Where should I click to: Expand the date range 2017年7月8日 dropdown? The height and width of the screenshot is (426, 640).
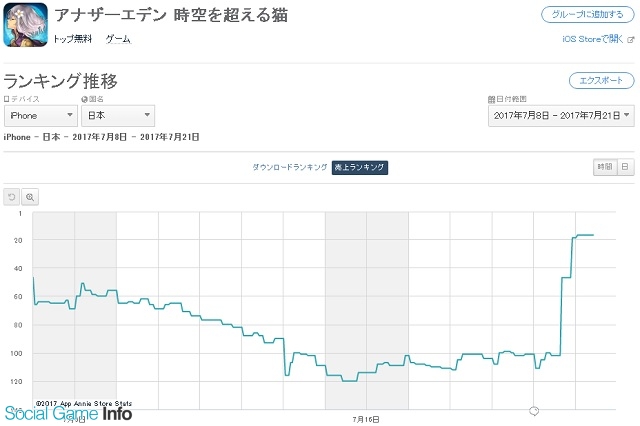click(x=561, y=115)
